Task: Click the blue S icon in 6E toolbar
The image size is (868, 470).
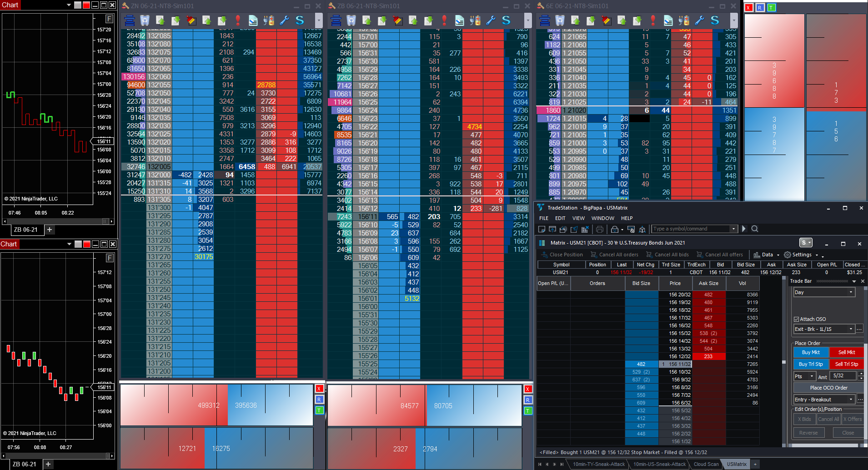Action: (715, 20)
